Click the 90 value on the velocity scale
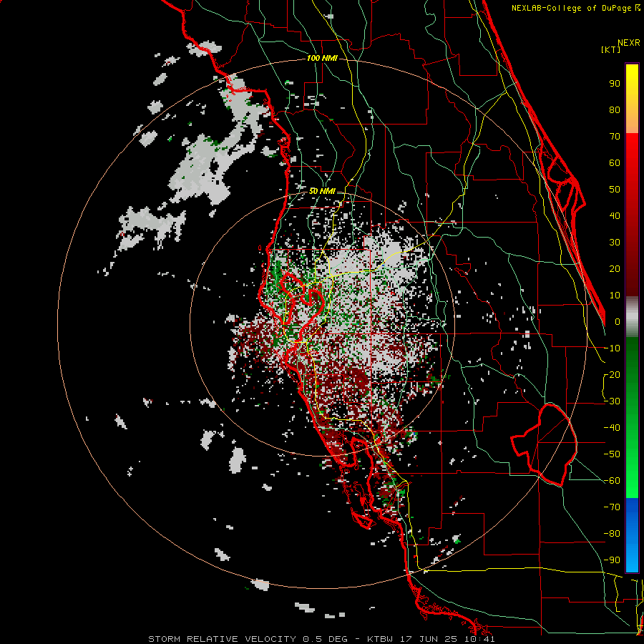644x644 pixels. [x=615, y=84]
